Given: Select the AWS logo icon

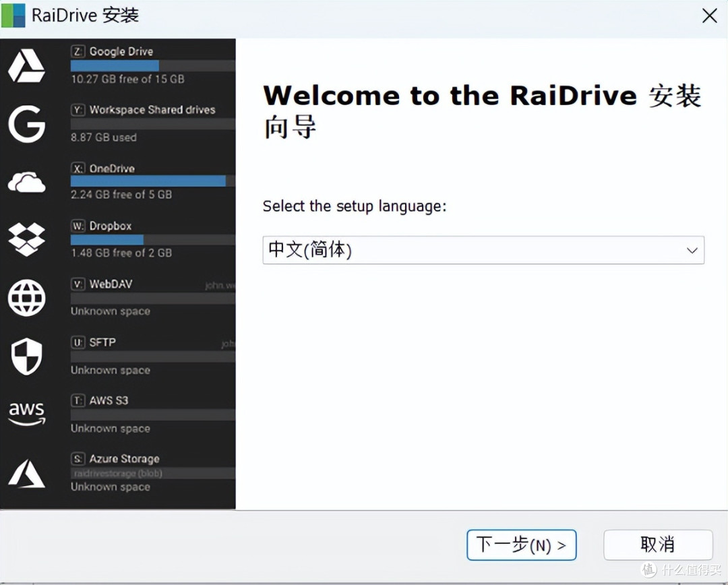Looking at the screenshot, I should pyautogui.click(x=26, y=414).
